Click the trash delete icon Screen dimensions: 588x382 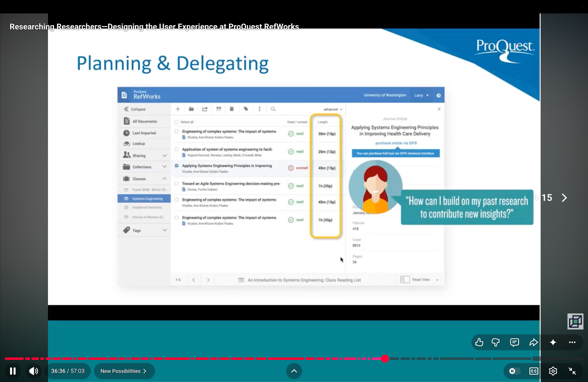pyautogui.click(x=232, y=109)
